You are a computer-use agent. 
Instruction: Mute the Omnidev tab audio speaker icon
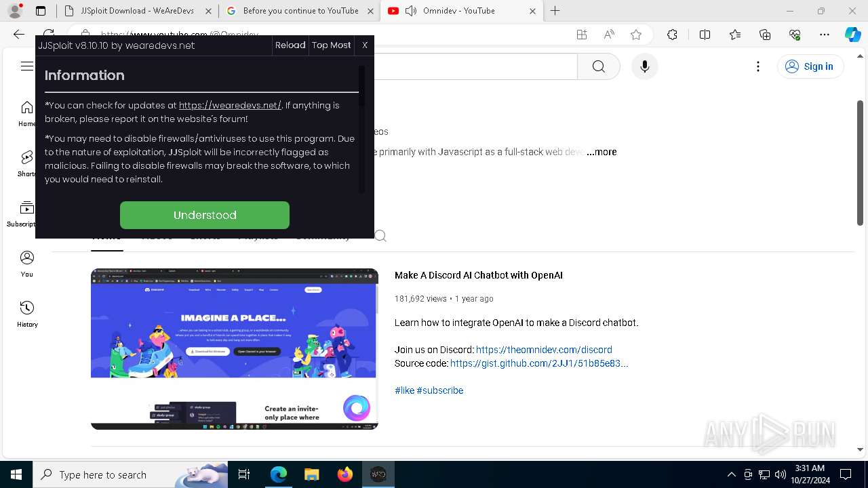(x=411, y=11)
